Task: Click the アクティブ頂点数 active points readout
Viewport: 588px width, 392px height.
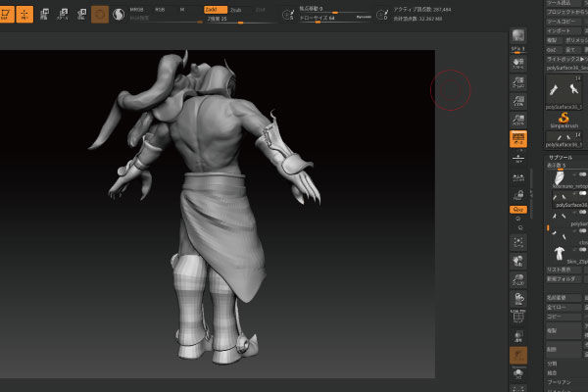Action: click(421, 10)
